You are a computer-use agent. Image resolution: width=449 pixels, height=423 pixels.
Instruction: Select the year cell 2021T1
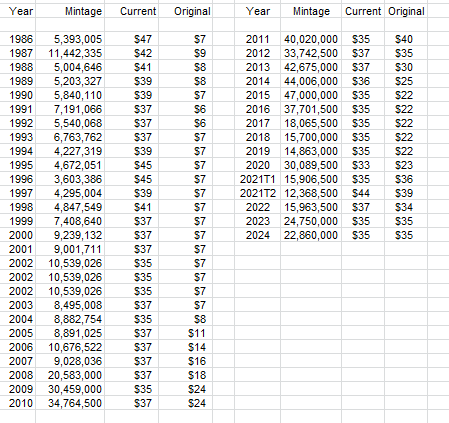[257, 179]
